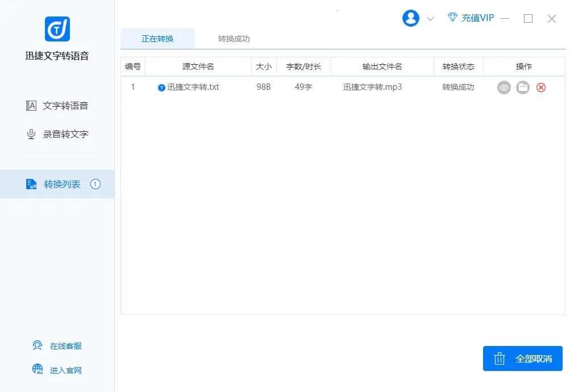Click the app logo icon
The image size is (574, 392).
click(57, 29)
